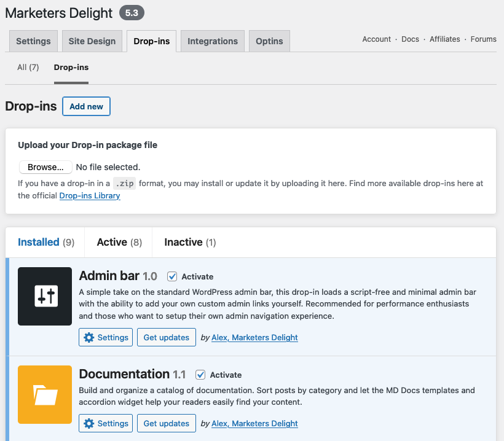Screen dimensions: 504x441
Task: Visit the Forums link
Action: coord(483,39)
